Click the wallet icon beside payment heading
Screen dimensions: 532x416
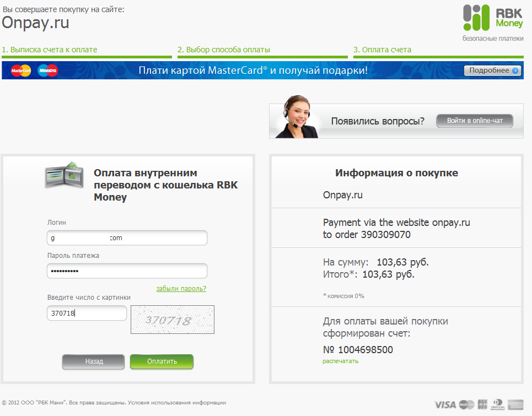point(65,175)
